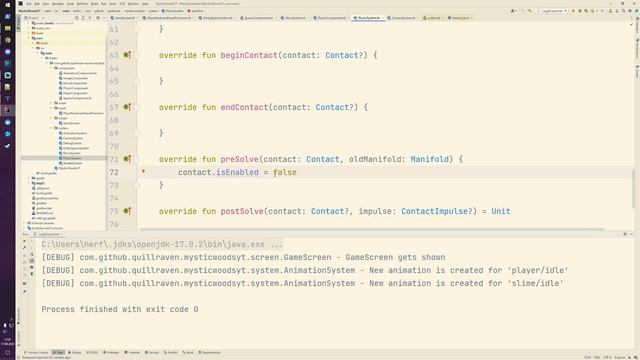Click the Windows Start button
This screenshot has width=640, height=360.
(x=8, y=5)
